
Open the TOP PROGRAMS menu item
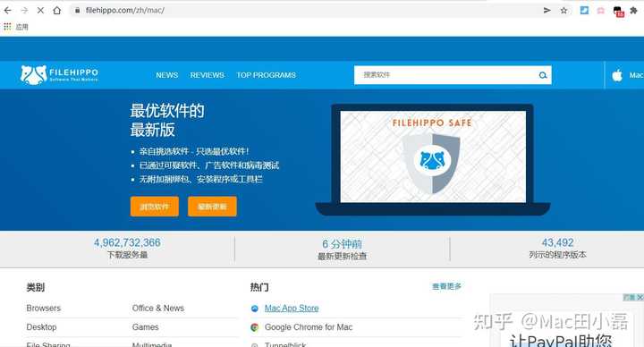pyautogui.click(x=267, y=75)
